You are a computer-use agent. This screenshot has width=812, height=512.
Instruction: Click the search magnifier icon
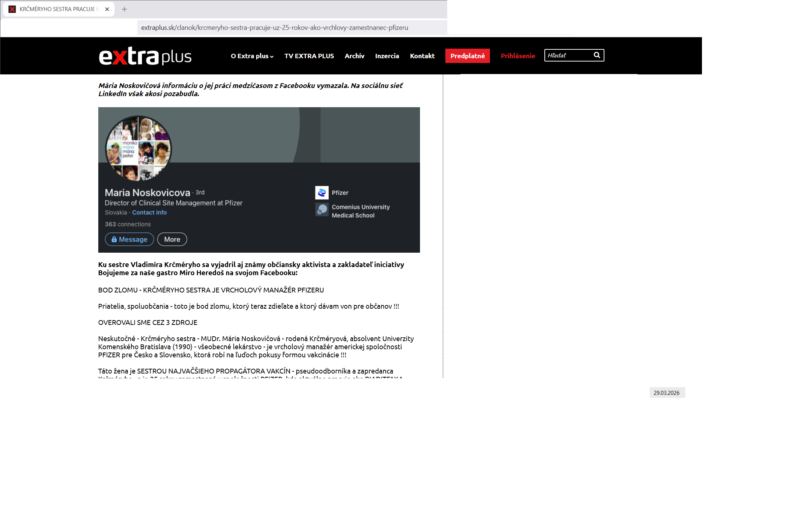pyautogui.click(x=597, y=55)
